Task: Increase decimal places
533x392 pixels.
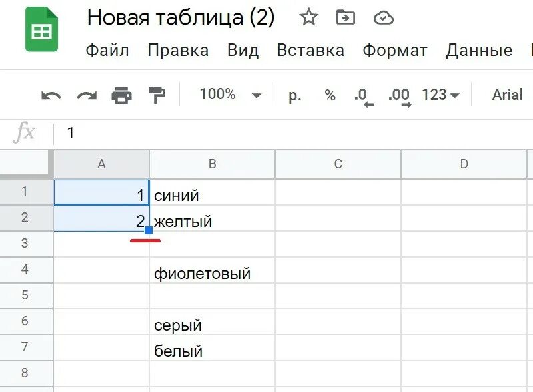Action: (x=399, y=96)
